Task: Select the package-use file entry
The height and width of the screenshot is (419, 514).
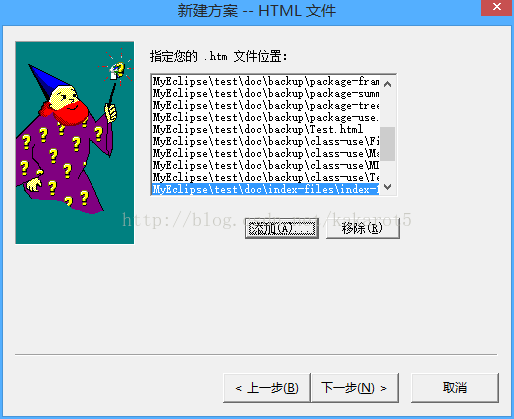Action: tap(265, 117)
